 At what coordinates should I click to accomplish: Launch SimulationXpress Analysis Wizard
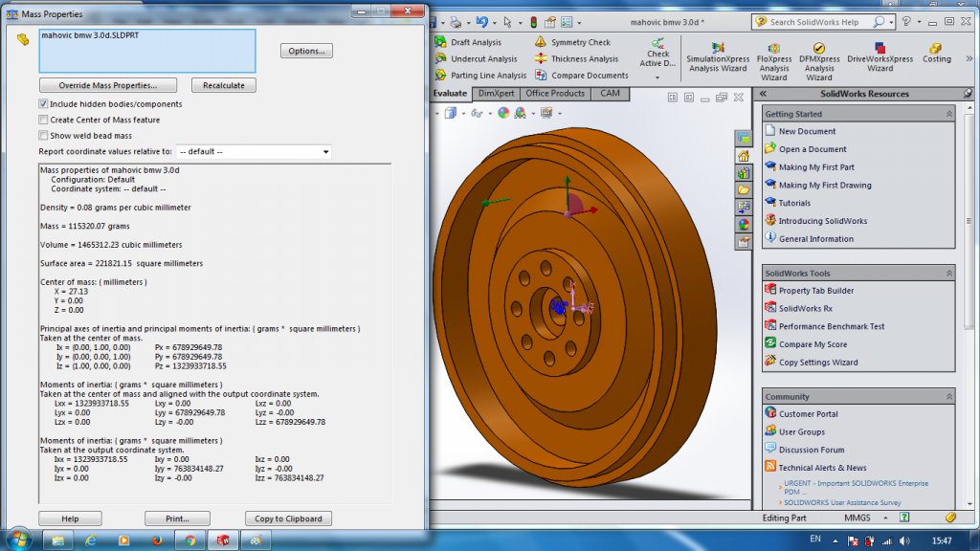coord(718,56)
